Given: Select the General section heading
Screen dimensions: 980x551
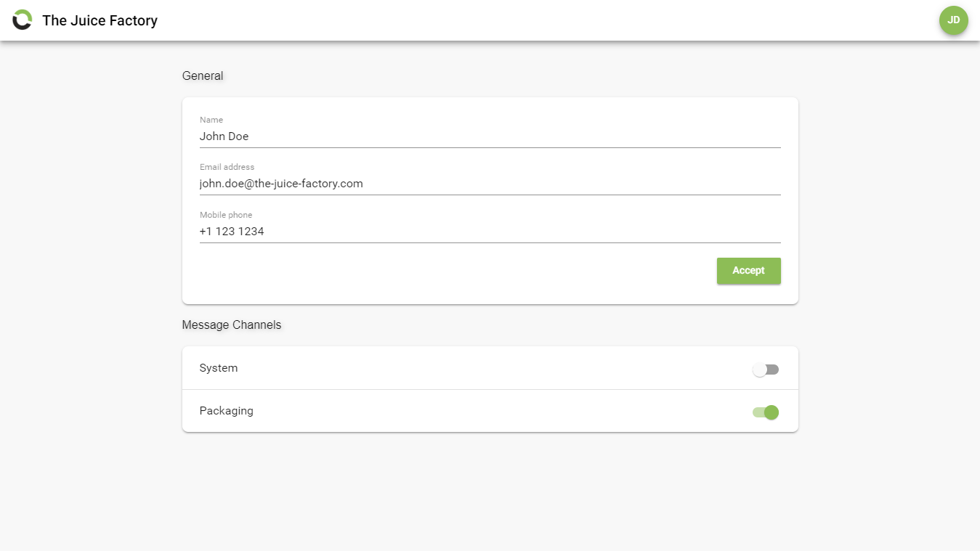Looking at the screenshot, I should 203,75.
